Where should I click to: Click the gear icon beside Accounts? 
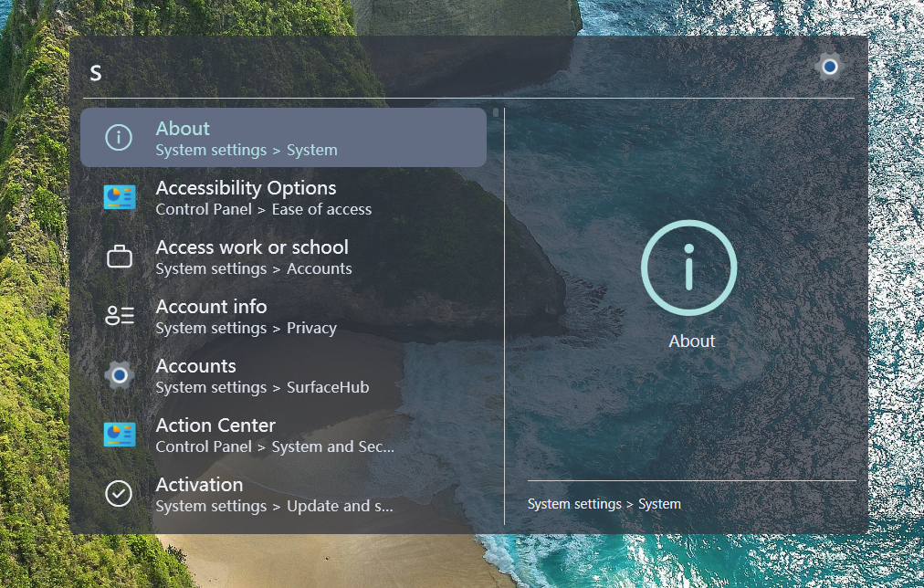tap(120, 375)
